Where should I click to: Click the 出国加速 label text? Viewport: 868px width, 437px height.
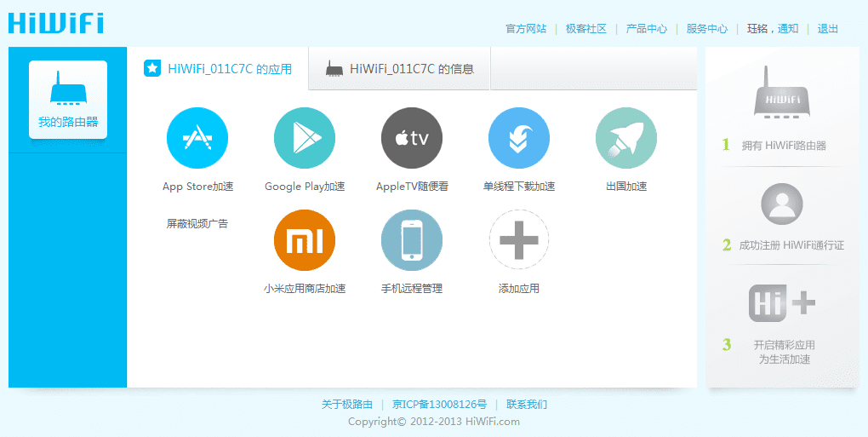point(626,187)
